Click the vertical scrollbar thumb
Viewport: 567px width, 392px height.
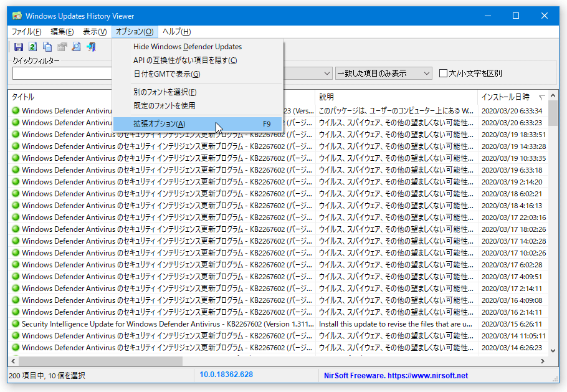coord(553,113)
